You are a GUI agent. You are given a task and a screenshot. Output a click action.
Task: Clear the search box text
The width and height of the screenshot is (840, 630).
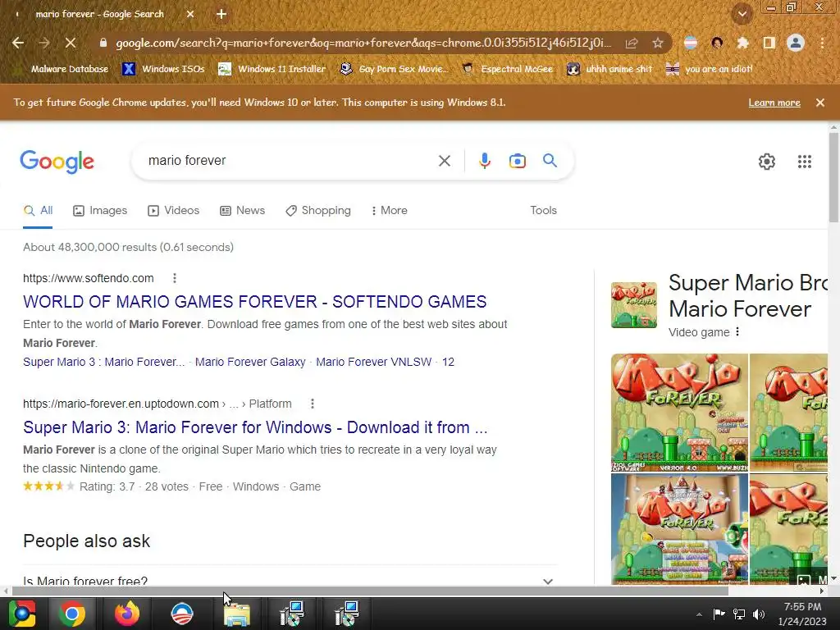444,161
